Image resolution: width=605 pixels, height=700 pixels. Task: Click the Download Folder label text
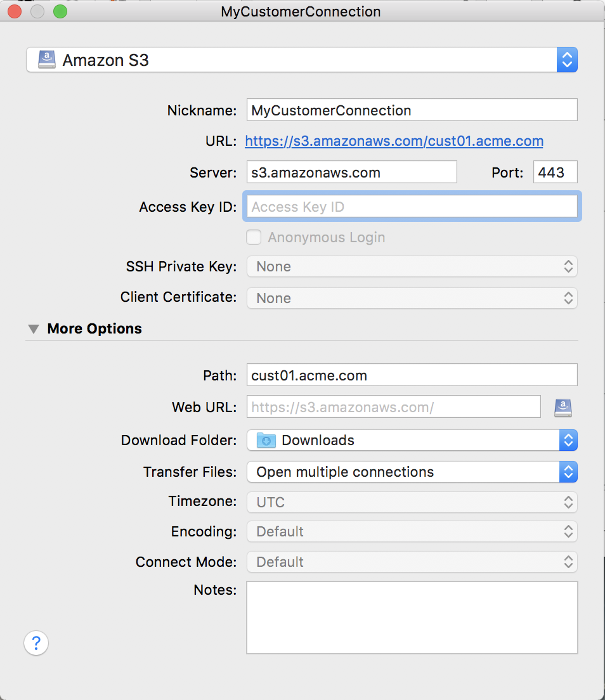179,440
